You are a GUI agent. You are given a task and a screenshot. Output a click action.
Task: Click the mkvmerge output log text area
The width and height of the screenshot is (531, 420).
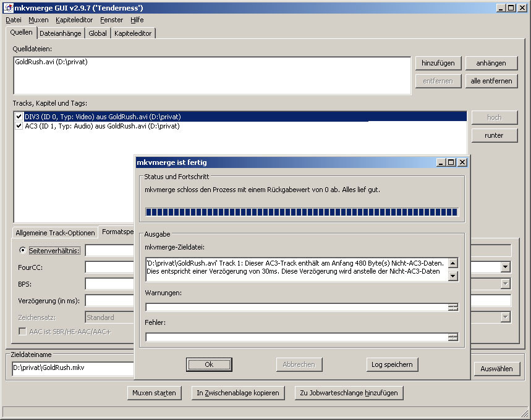pos(297,269)
